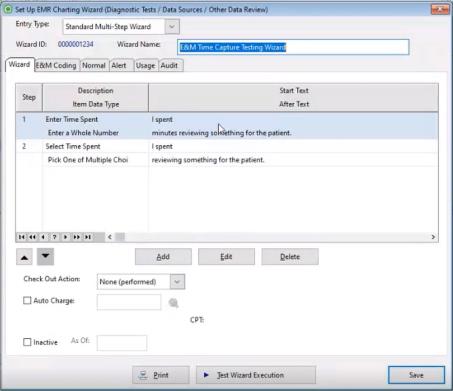
Task: Jump to first record navigator icon
Action: pos(22,237)
